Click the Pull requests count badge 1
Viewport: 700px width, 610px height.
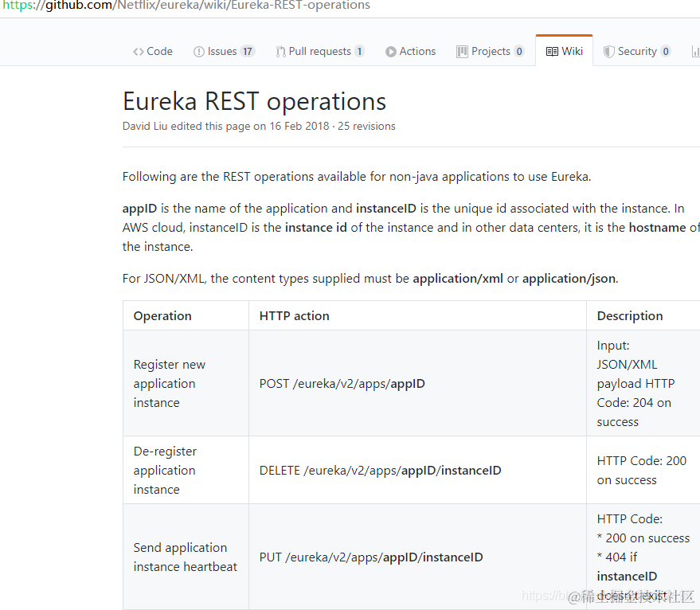[x=359, y=51]
